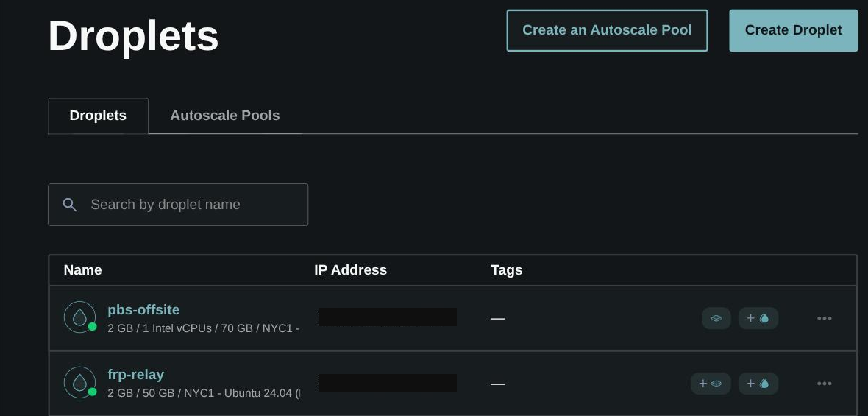Click Create an Autoscale Pool button
The height and width of the screenshot is (416, 868).
tap(608, 30)
